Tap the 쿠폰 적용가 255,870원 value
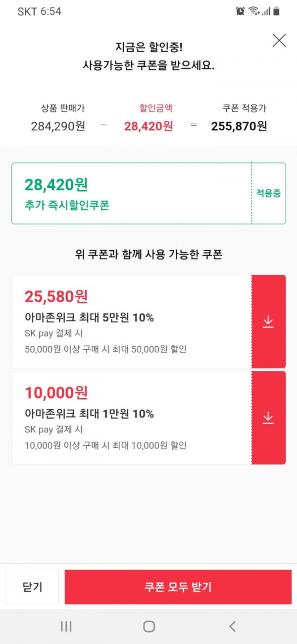297x644 pixels. [x=239, y=126]
